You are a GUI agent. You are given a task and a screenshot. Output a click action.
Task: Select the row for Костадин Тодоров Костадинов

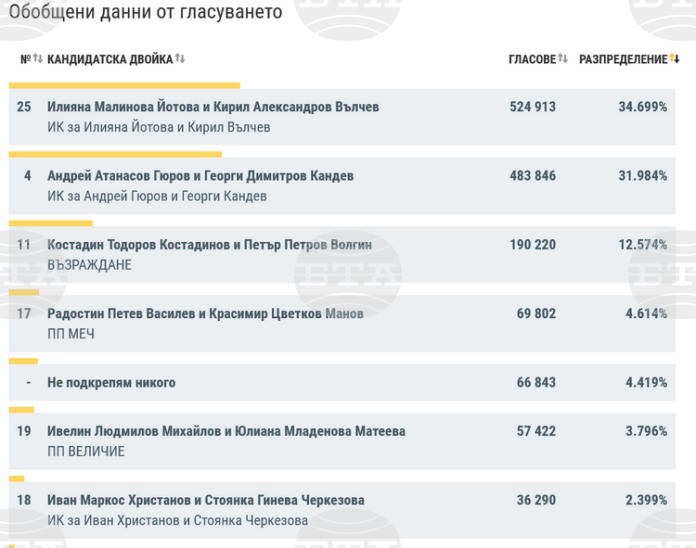342,255
